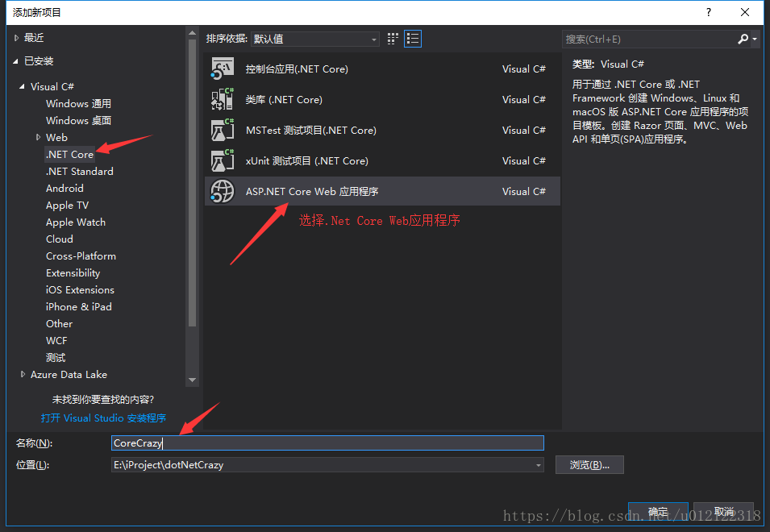
Task: Switch to medium icons list view
Action: tap(413, 39)
